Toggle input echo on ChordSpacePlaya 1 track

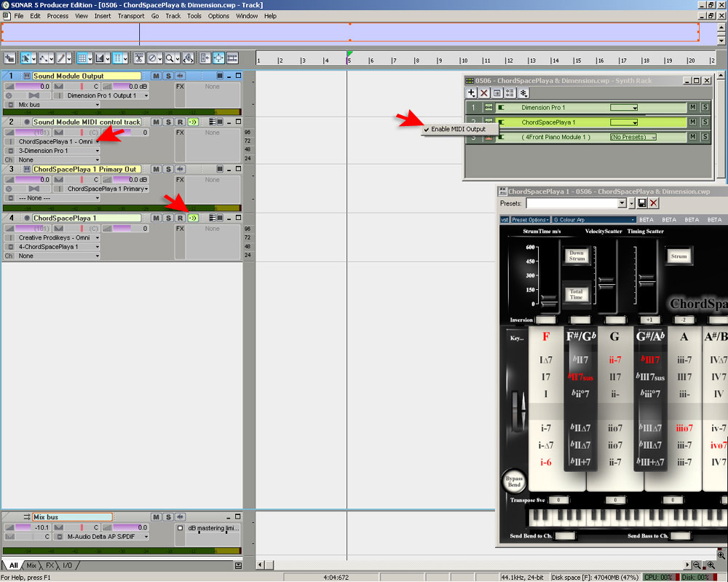193,218
